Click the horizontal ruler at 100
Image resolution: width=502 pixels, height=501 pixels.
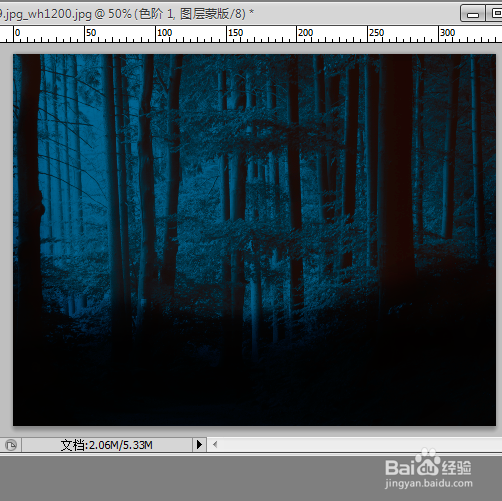[164, 33]
